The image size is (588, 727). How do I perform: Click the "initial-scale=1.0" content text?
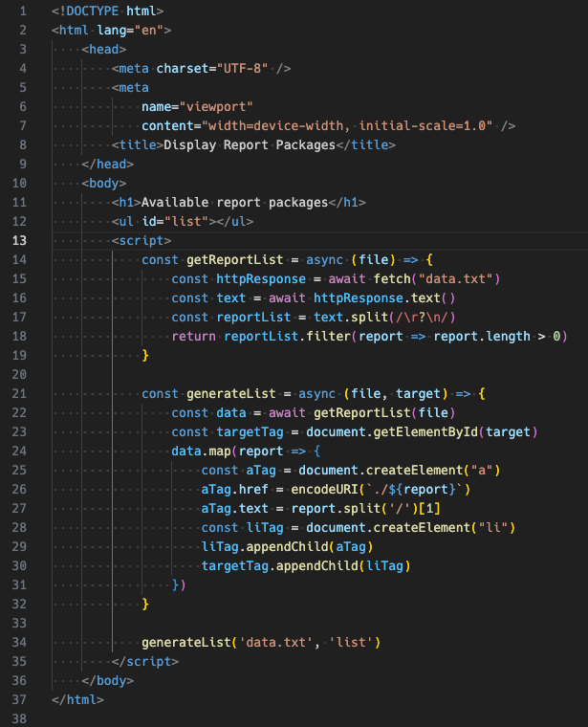[423, 125]
